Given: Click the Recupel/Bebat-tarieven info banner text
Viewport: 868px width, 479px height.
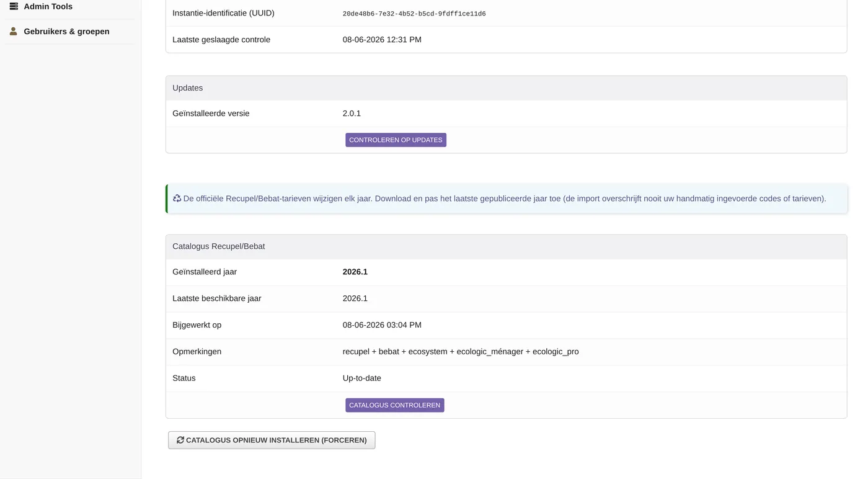Looking at the screenshot, I should tap(505, 199).
